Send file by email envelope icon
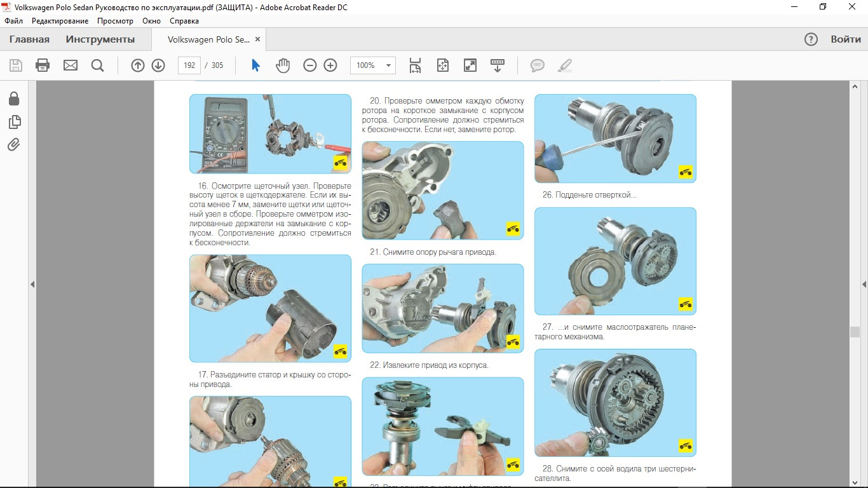Image resolution: width=868 pixels, height=488 pixels. tap(70, 65)
